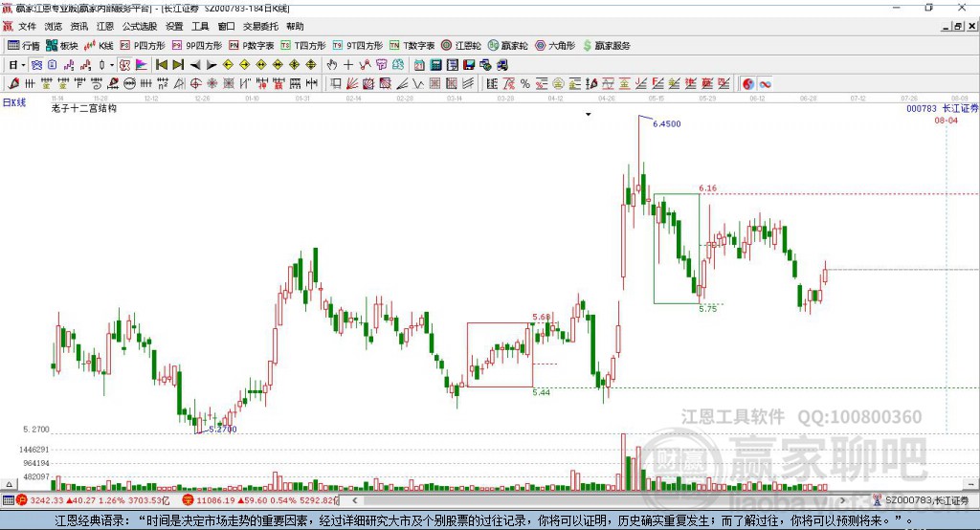Viewport: 980px width, 530px height.
Task: Restore the inner document window
Action: pos(959,26)
